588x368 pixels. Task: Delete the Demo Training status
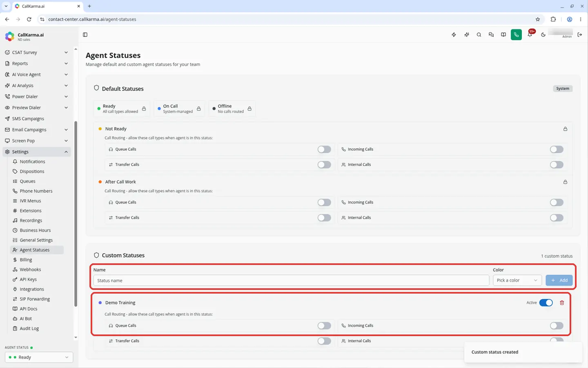click(x=562, y=303)
